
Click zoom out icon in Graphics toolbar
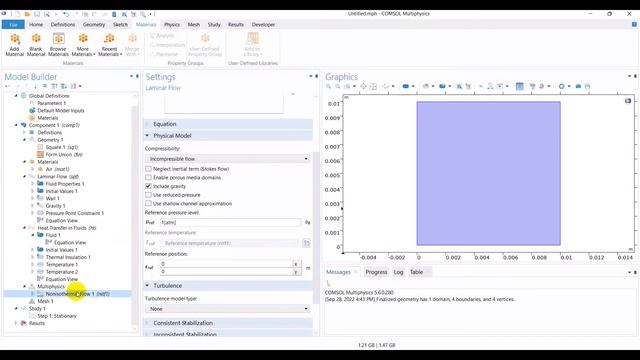click(338, 86)
